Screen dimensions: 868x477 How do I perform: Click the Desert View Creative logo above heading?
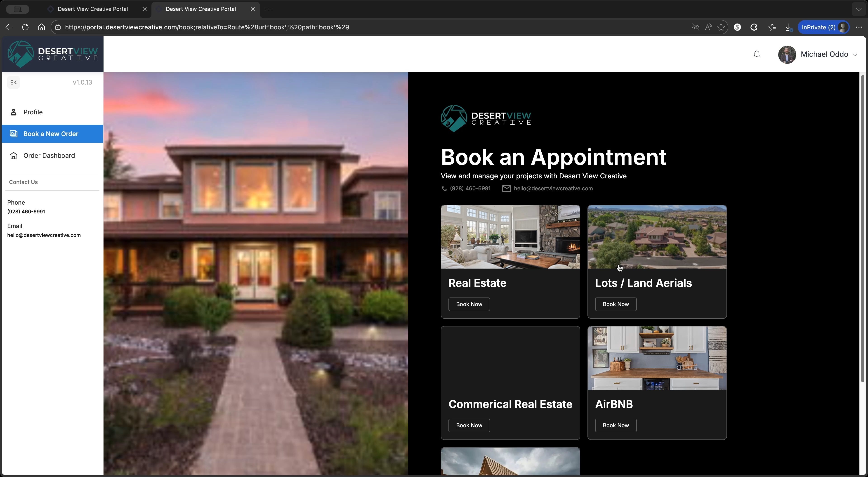(486, 118)
